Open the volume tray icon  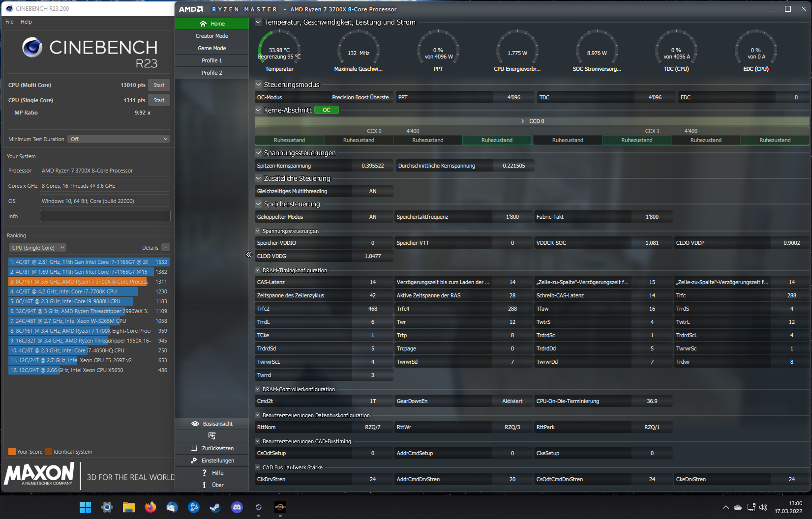(x=763, y=507)
